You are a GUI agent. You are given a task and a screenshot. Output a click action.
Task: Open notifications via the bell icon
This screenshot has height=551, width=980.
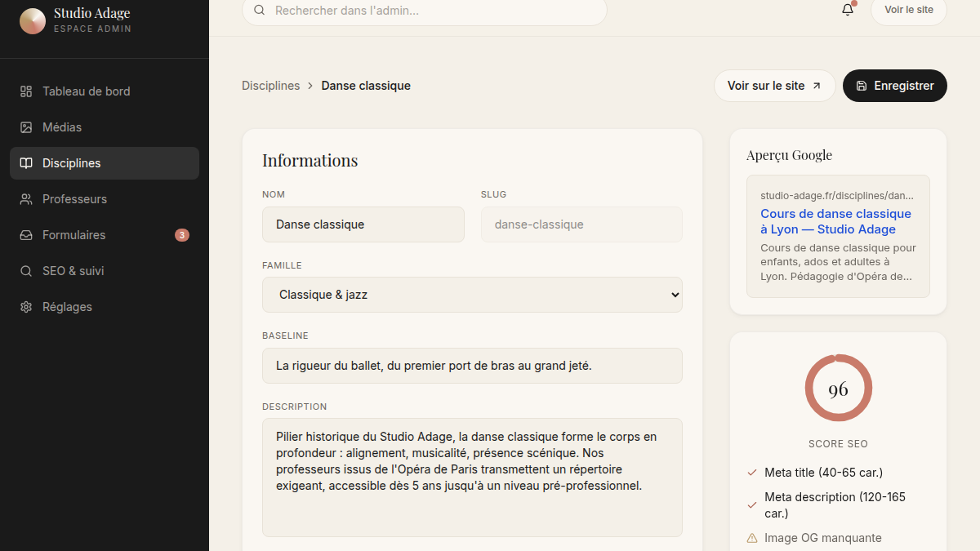[x=848, y=11]
